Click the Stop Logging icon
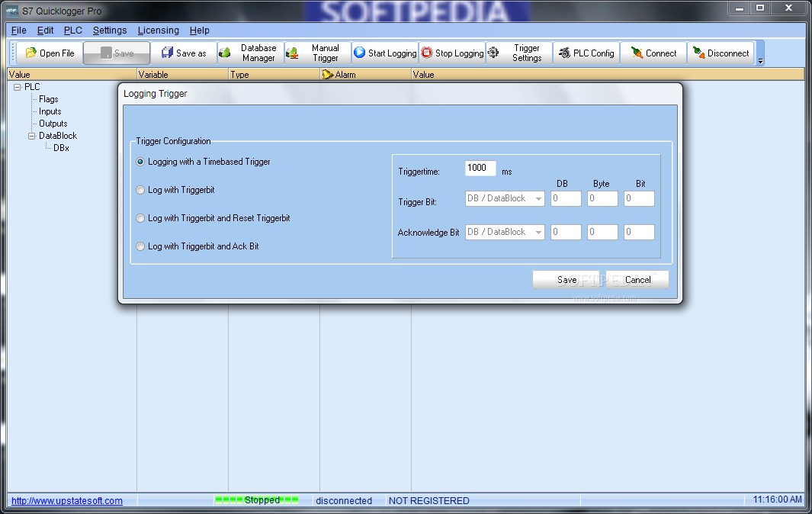The image size is (812, 514). (427, 53)
